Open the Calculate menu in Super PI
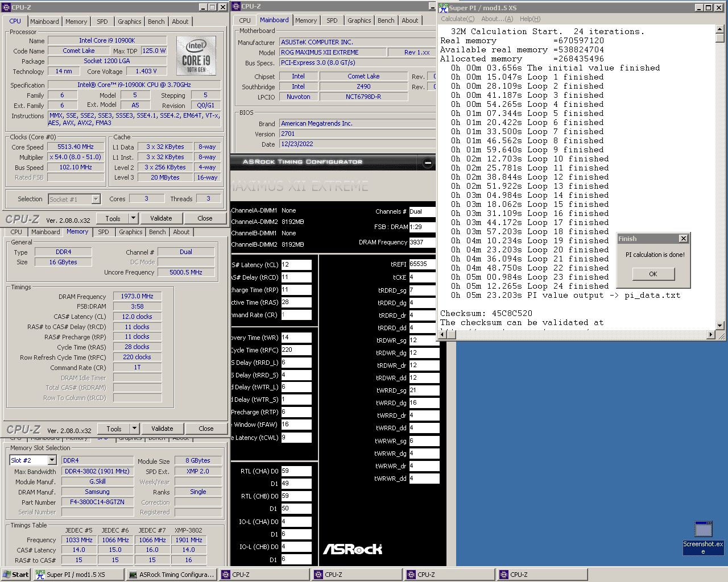The width and height of the screenshot is (728, 582). click(x=458, y=19)
